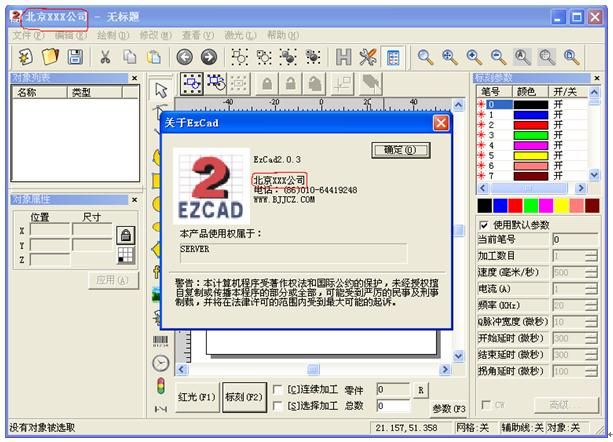Open the Edit menu

click(x=70, y=36)
